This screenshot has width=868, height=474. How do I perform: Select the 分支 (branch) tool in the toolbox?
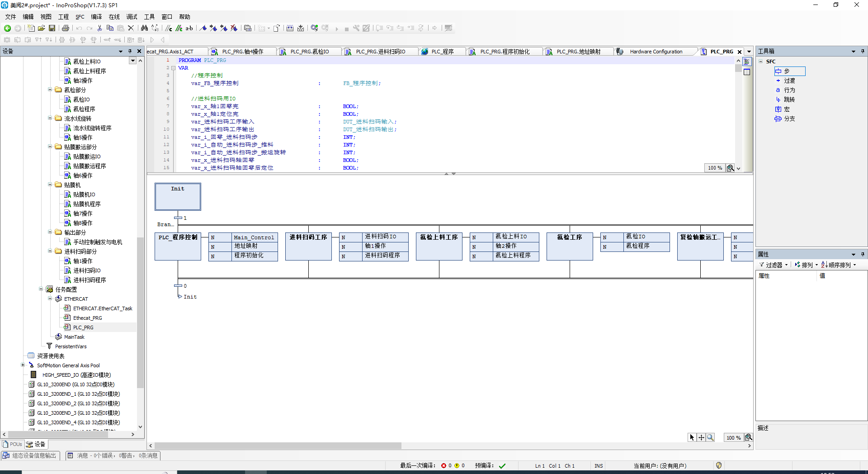click(x=785, y=118)
